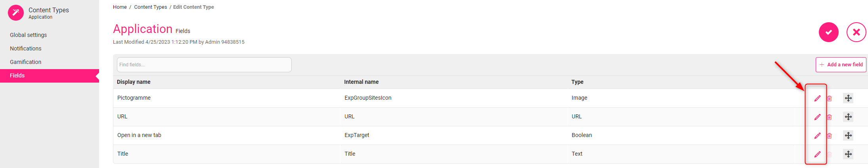The image size is (868, 168).
Task: Open Gamification in the sidebar
Action: pos(25,62)
